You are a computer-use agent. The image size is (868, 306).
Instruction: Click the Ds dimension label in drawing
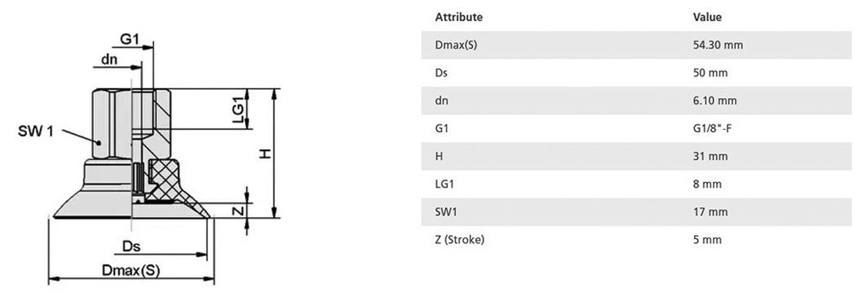click(x=131, y=246)
